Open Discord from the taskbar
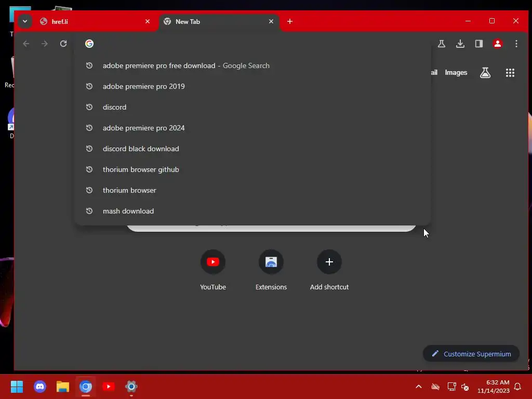The image size is (532, 399). tap(40, 387)
